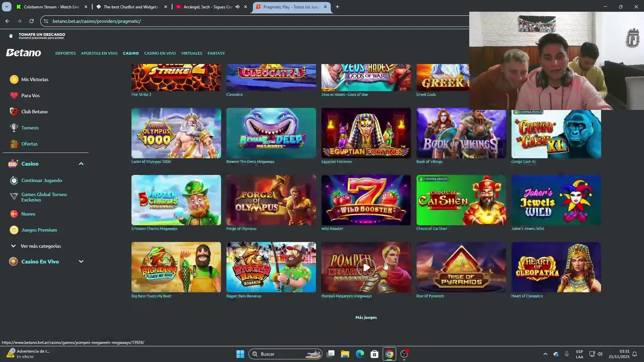644x362 pixels.
Task: Click the Para Vos heart icon
Action: pyautogui.click(x=14, y=96)
